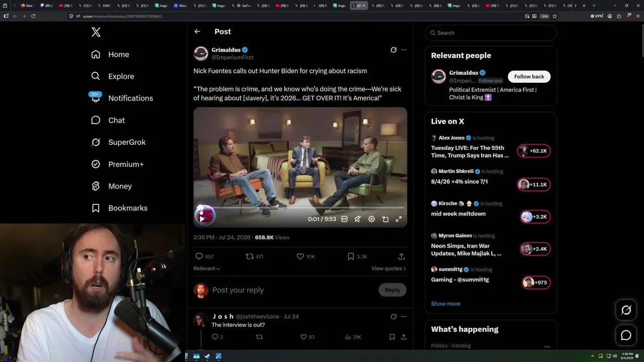Open Chat from the sidebar

coord(108,120)
